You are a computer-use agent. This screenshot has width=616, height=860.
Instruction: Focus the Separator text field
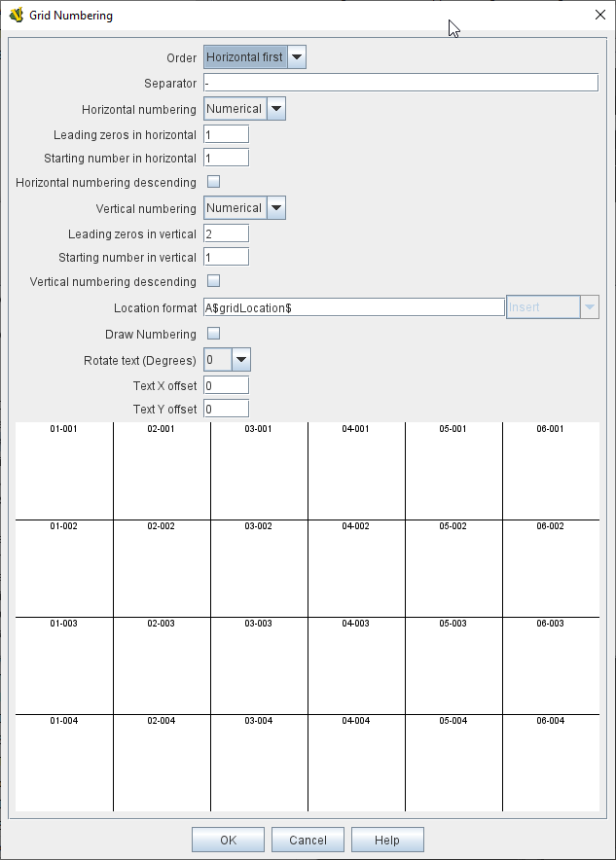400,83
